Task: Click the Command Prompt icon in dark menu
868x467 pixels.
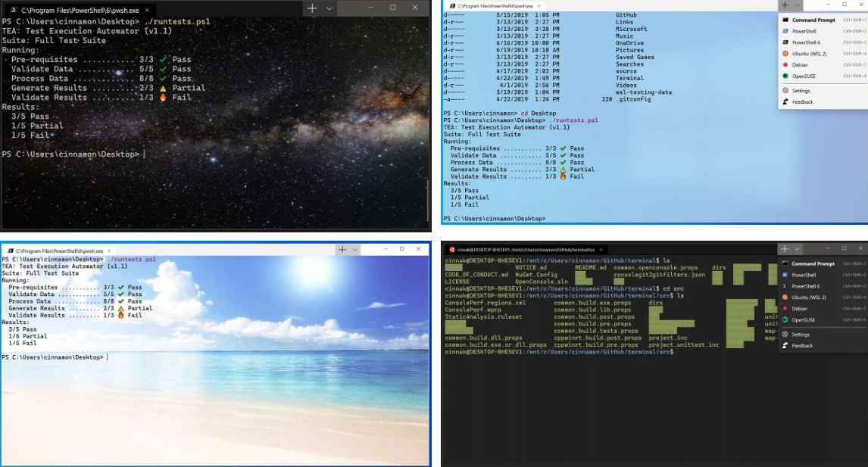Action: [785, 264]
